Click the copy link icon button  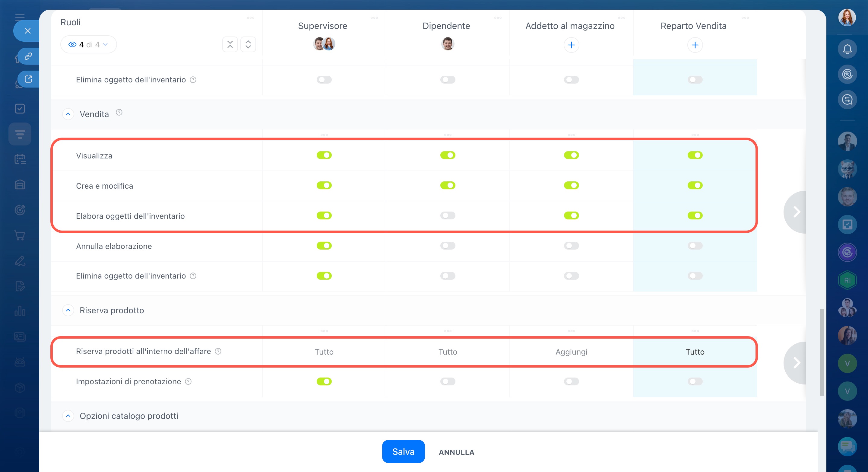click(28, 56)
